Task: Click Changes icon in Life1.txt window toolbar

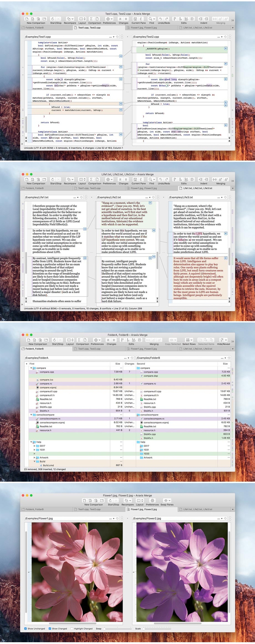Action: 123,179
